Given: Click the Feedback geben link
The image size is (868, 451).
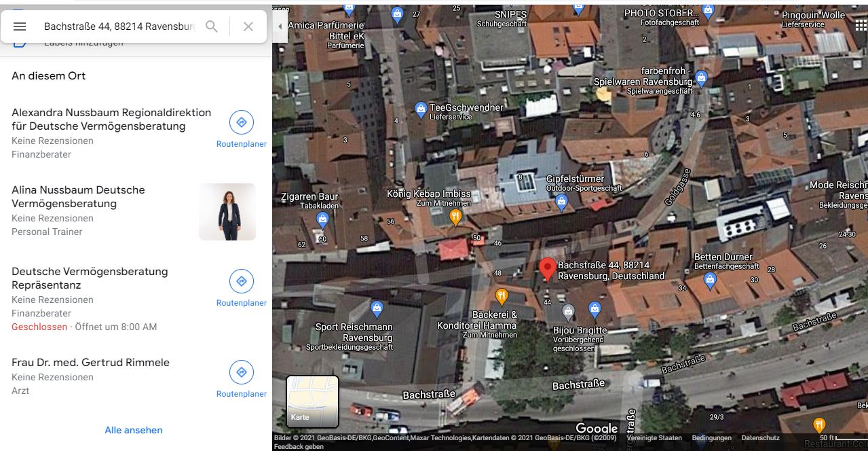Looking at the screenshot, I should (299, 447).
